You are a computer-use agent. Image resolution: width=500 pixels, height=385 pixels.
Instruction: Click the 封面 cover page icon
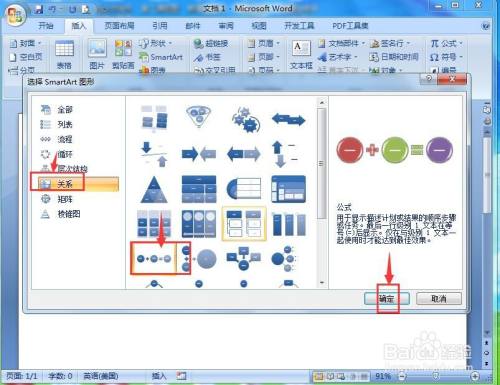pyautogui.click(x=14, y=44)
